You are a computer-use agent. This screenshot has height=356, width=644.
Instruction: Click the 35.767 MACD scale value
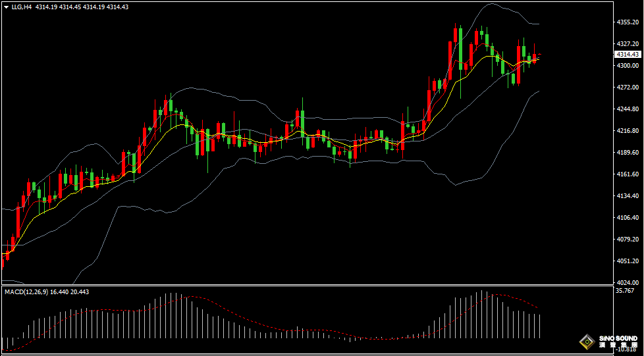pos(624,290)
